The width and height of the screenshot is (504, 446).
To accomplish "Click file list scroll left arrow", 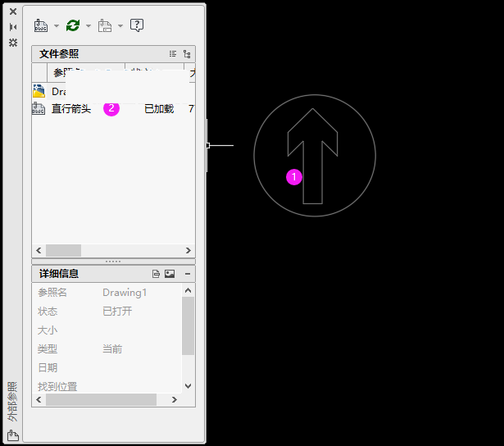I will (x=39, y=251).
